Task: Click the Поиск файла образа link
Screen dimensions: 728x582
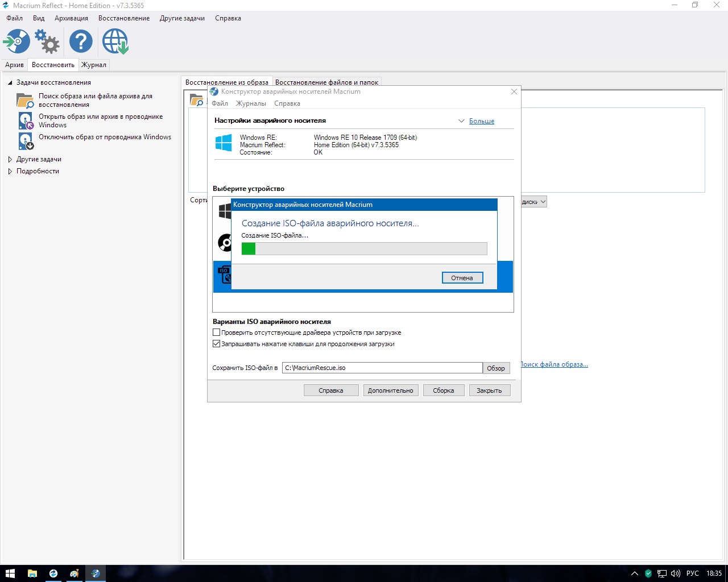Action: click(555, 364)
